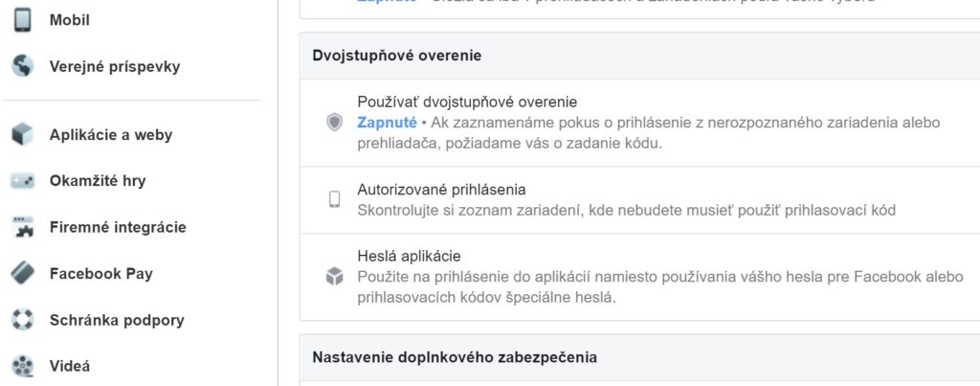Open Verejné príspevky sidebar item
Image resolution: width=980 pixels, height=386 pixels.
114,67
